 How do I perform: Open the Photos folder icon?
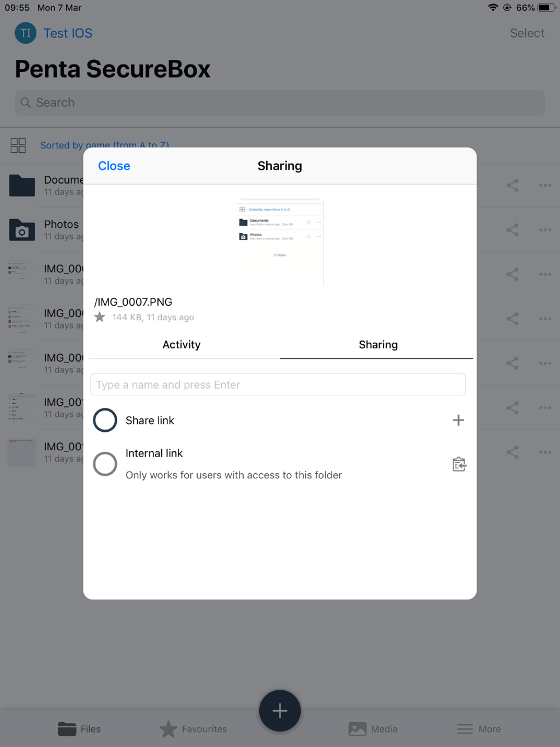coord(22,230)
